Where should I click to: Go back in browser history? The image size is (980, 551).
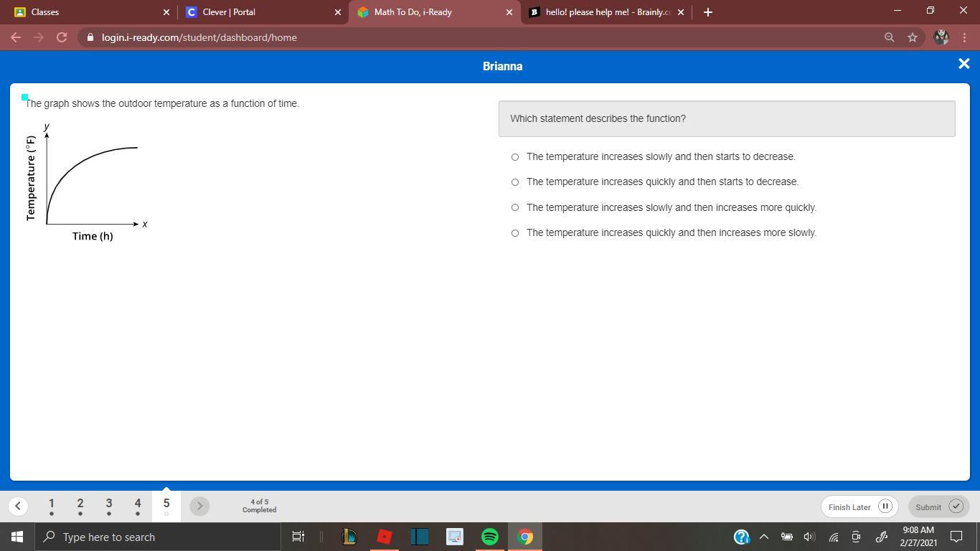(16, 37)
